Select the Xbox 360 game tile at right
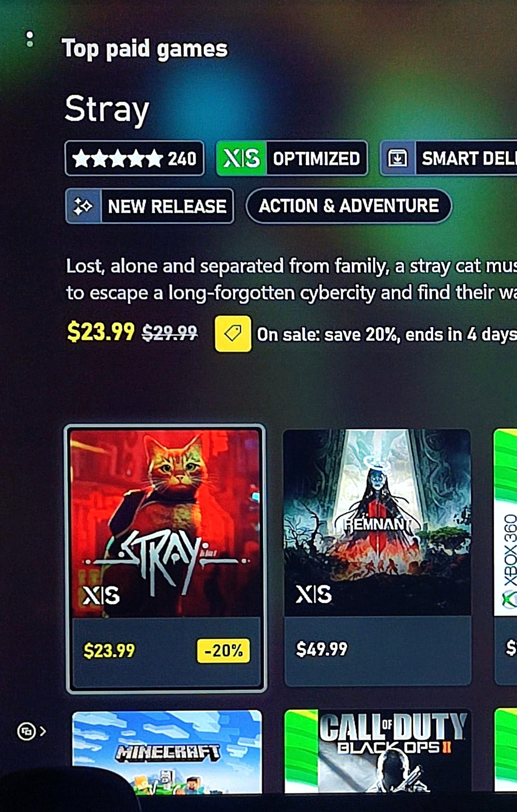Screen dimensions: 517x812 505,557
